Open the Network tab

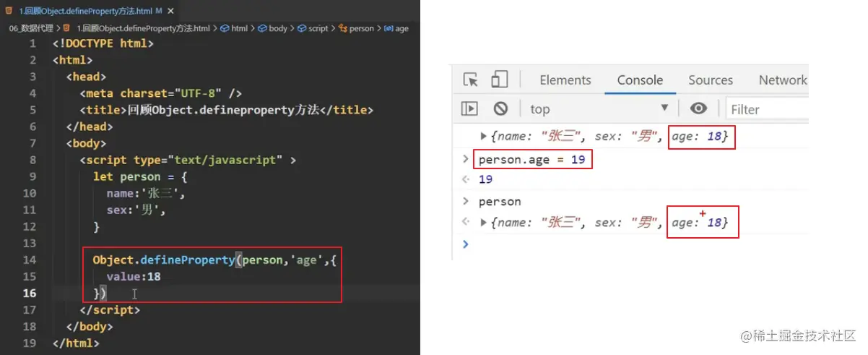pos(783,80)
